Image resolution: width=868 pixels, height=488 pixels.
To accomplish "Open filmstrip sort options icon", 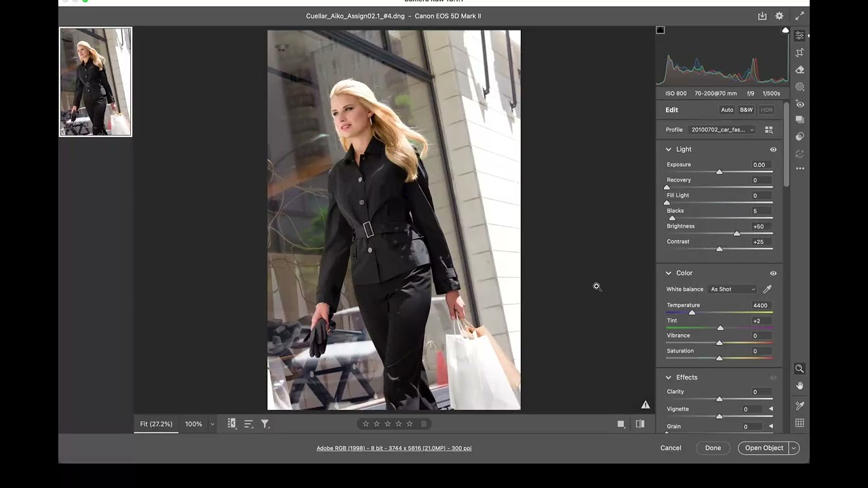I will coord(248,424).
